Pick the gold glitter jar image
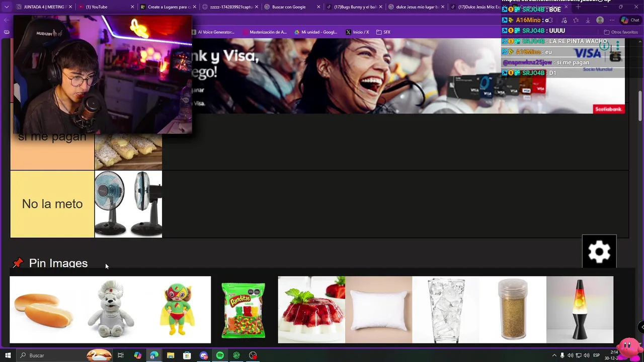Screen dimensions: 644x362 point(513,310)
